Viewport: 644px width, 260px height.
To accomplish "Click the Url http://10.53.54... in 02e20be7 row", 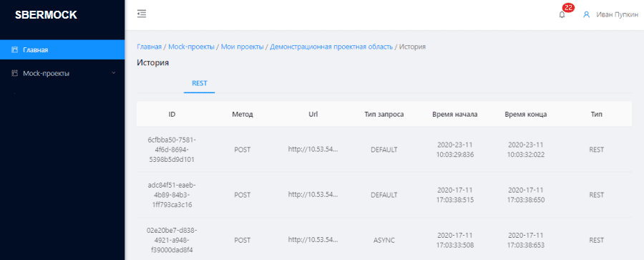I will pyautogui.click(x=313, y=240).
